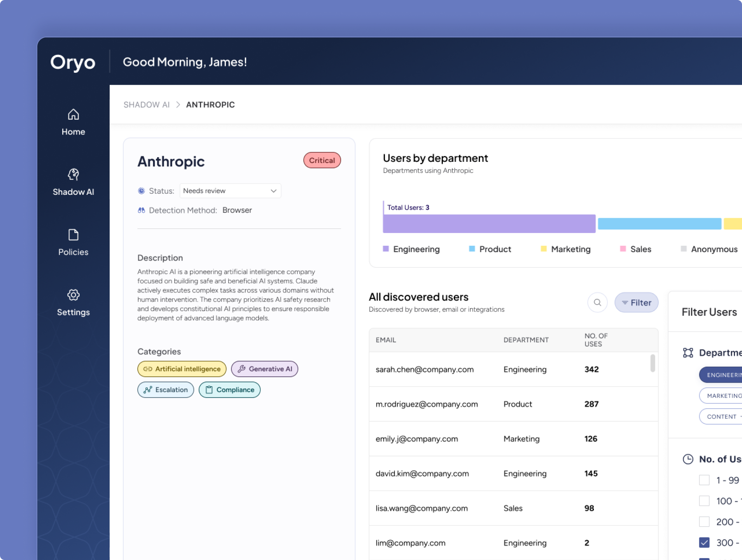This screenshot has height=560, width=742.
Task: Click the Marketing department cell for emily.j
Action: 521,439
